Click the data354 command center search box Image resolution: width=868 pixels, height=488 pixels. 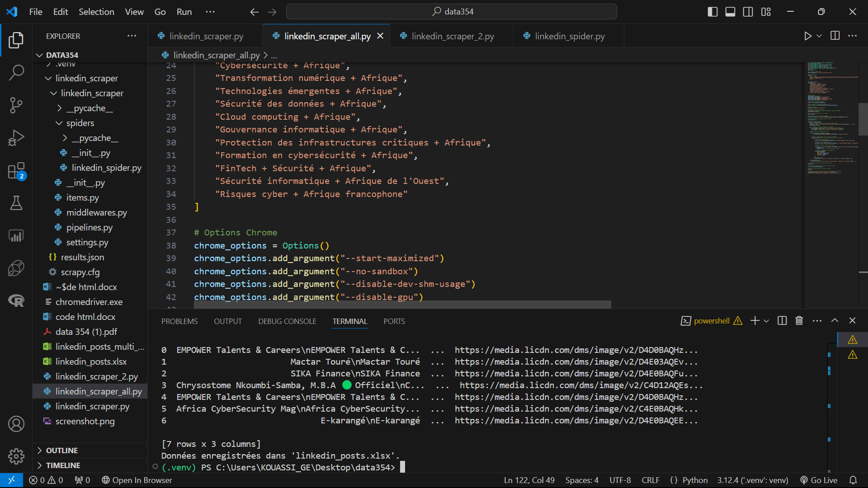coord(452,12)
